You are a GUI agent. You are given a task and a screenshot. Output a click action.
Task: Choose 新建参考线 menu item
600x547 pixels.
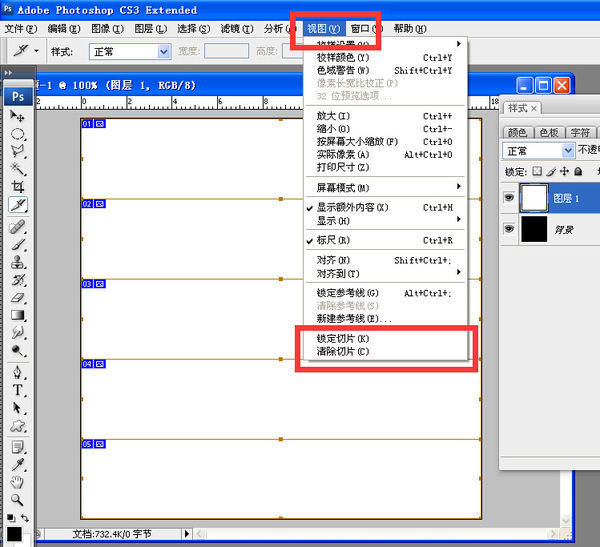click(x=386, y=318)
